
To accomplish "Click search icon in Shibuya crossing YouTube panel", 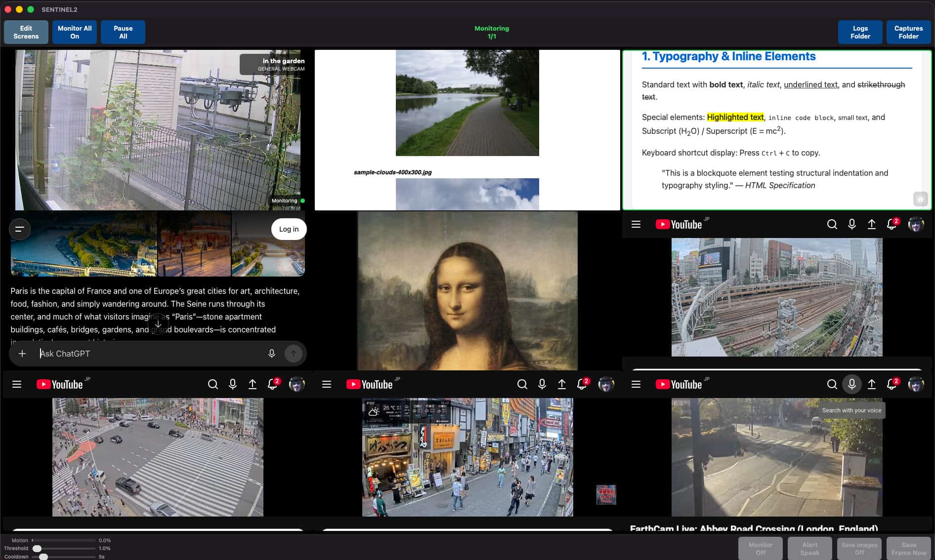I will pyautogui.click(x=213, y=384).
